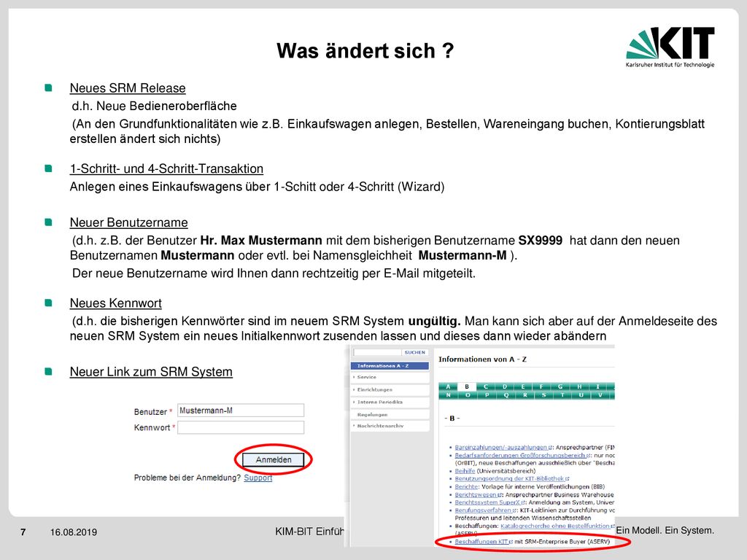
Task: Open the Beihilfe link
Action: tap(465, 471)
